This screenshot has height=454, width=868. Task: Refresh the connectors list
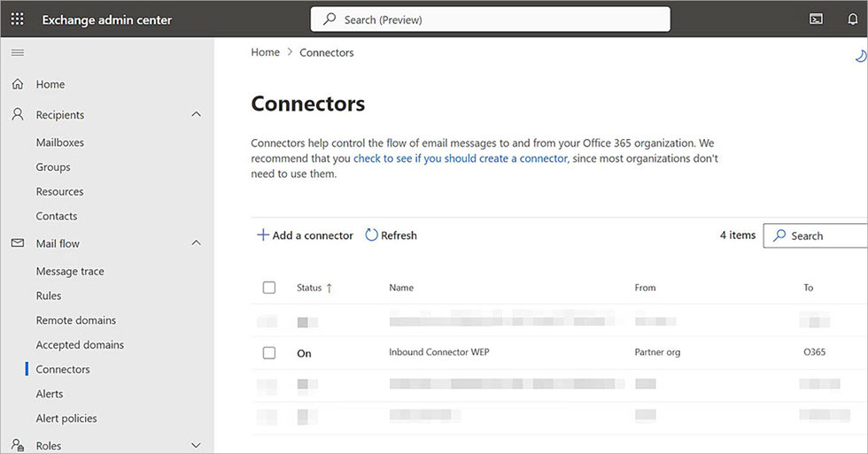tap(391, 235)
